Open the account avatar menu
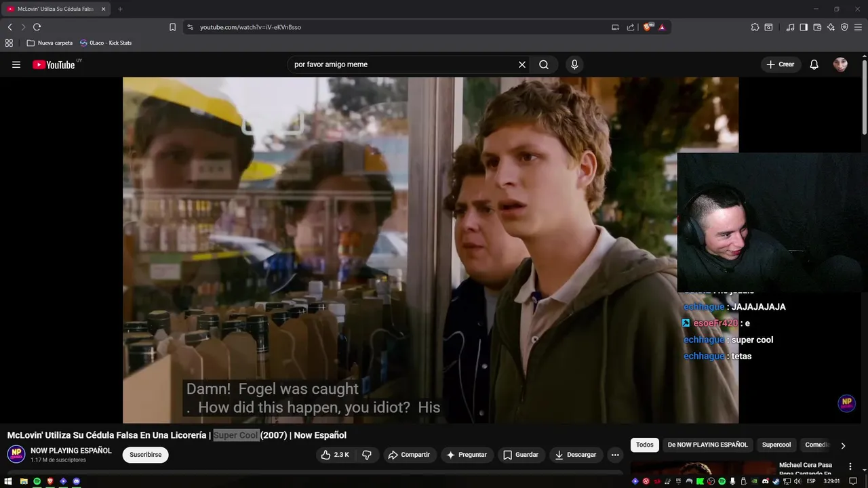868x488 pixels. 840,64
